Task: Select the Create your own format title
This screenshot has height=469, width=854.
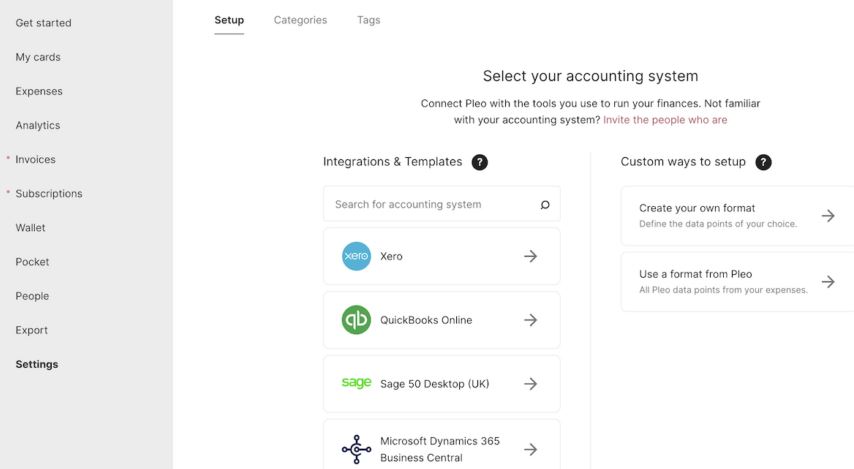Action: click(697, 208)
